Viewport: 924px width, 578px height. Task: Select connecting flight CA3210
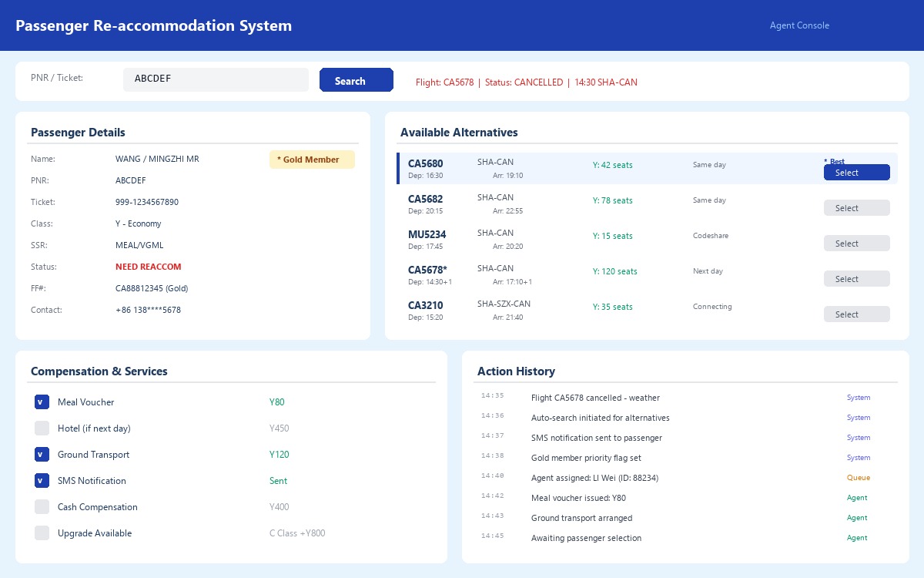coord(856,314)
